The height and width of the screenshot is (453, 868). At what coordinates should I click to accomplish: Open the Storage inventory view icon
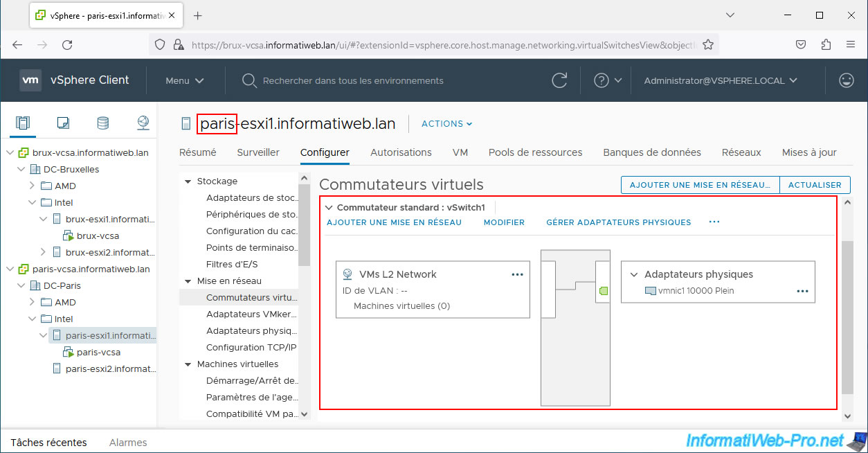(102, 123)
